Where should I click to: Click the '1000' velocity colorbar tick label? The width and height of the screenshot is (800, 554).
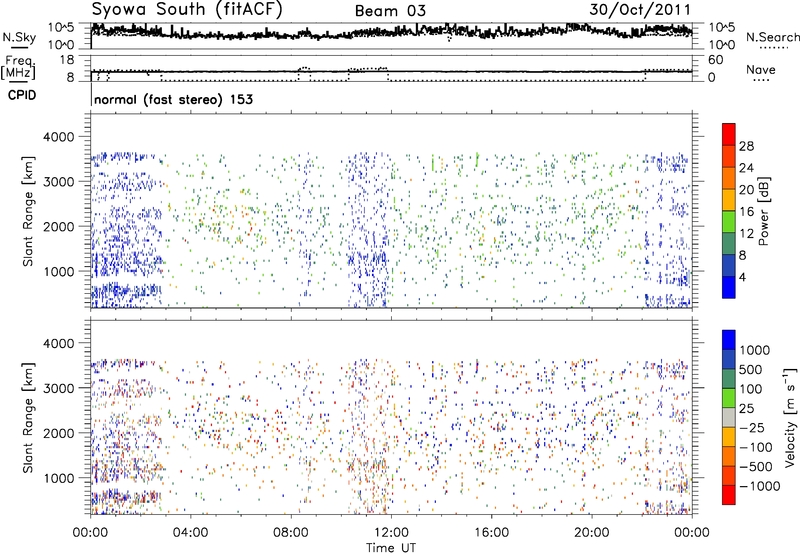click(x=755, y=350)
